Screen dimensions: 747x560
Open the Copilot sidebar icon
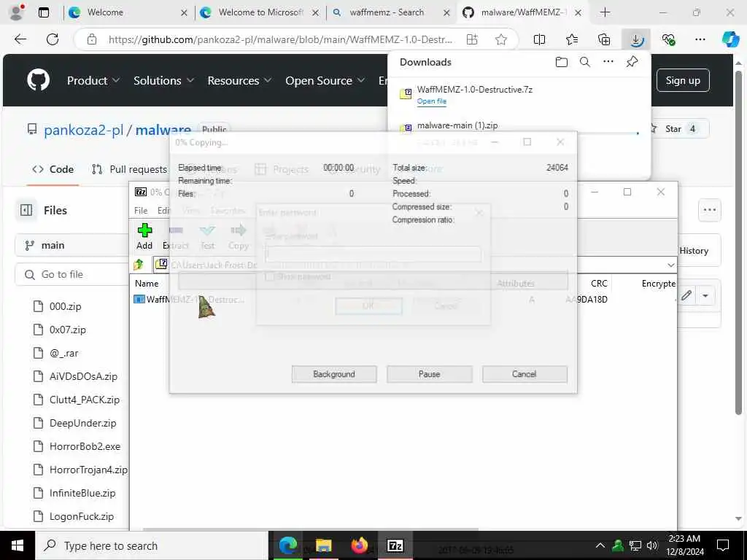tap(730, 39)
